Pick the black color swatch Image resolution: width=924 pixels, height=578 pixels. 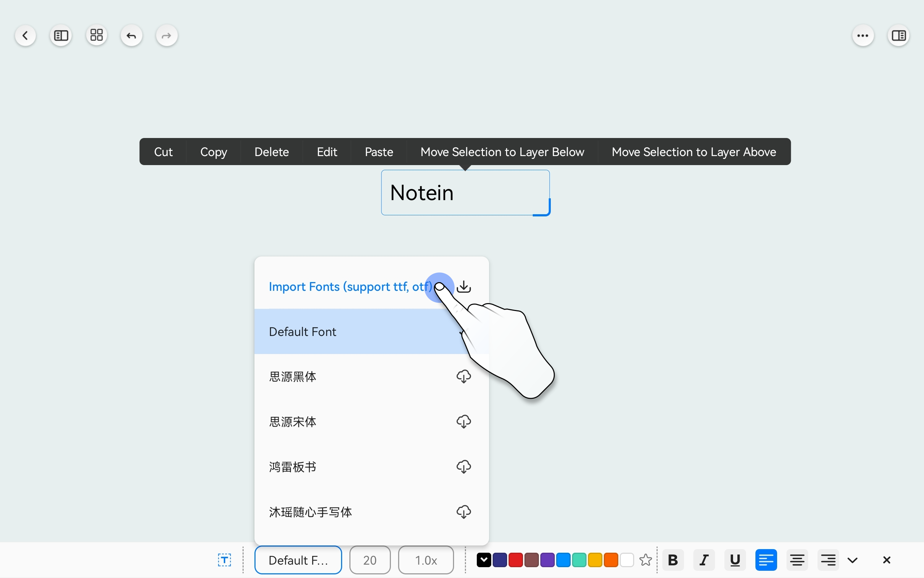tap(484, 560)
